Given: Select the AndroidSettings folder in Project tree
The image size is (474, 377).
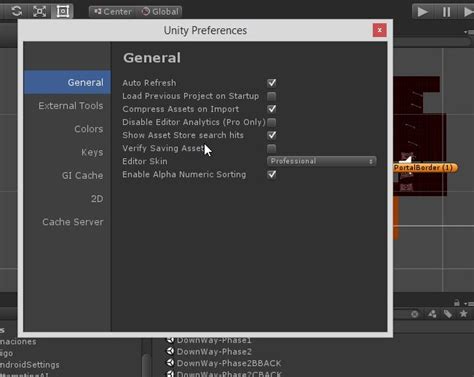Looking at the screenshot, I should click(x=30, y=365).
